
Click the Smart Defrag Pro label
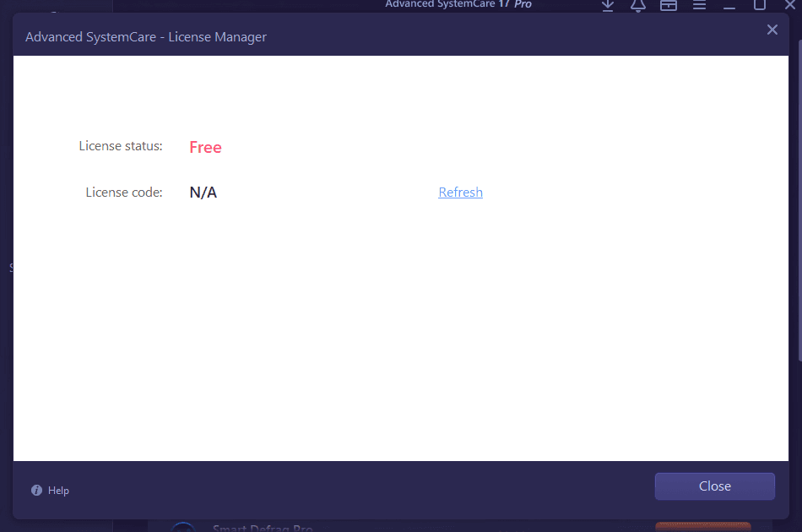point(263,528)
